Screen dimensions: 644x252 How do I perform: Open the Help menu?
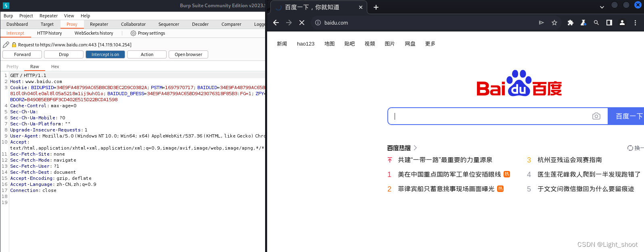[x=85, y=16]
